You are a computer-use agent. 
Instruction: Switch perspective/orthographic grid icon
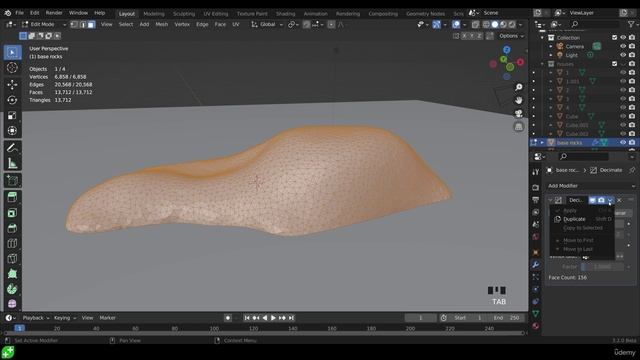pyautogui.click(x=518, y=127)
